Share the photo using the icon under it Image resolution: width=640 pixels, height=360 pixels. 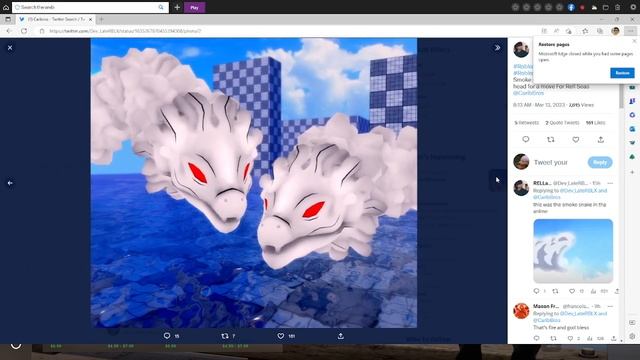point(340,336)
